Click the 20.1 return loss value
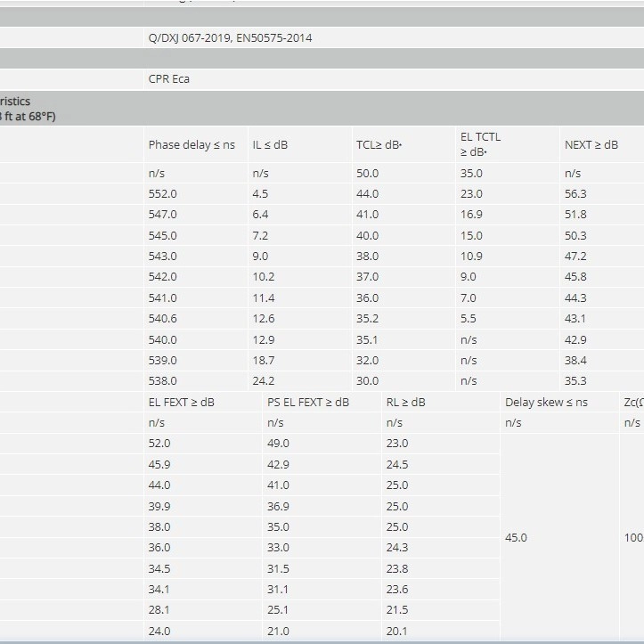 coord(397,631)
